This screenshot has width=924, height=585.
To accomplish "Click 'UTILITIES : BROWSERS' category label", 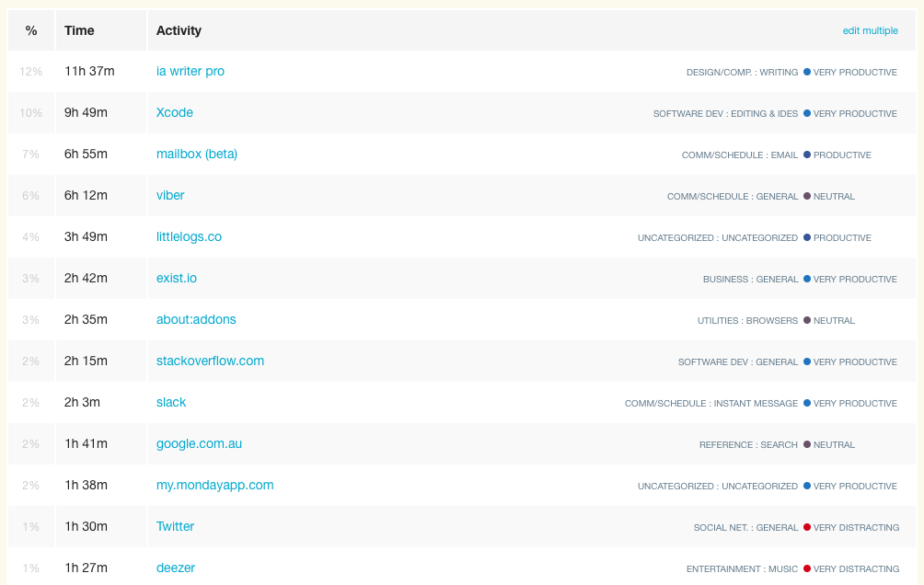I will [748, 321].
